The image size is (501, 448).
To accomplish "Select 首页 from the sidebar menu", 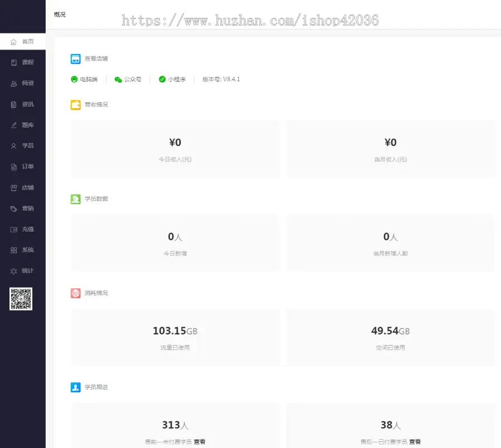I will (x=22, y=41).
